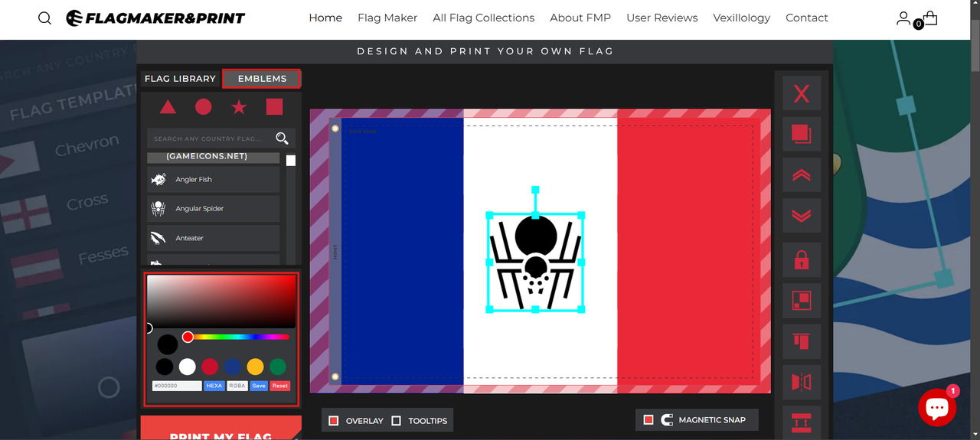The image size is (980, 440).
Task: Click the FlagMaker&Print logo
Action: click(155, 18)
